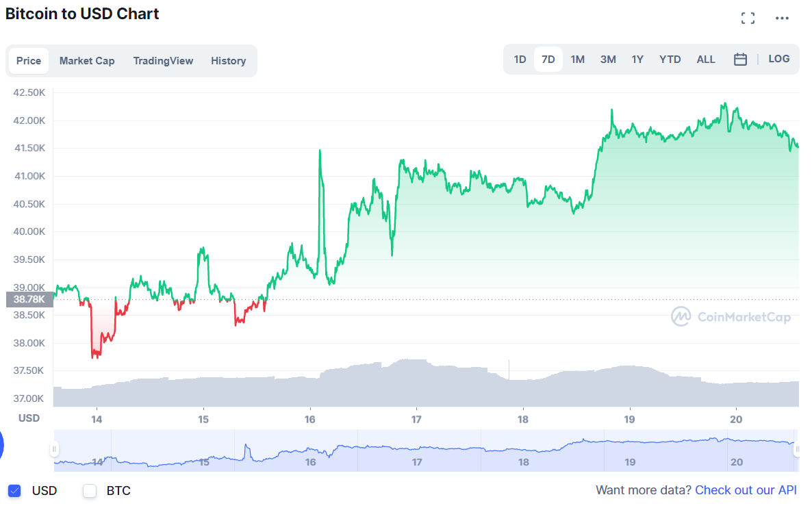Open the TradingView tab
812x508 pixels.
(163, 60)
